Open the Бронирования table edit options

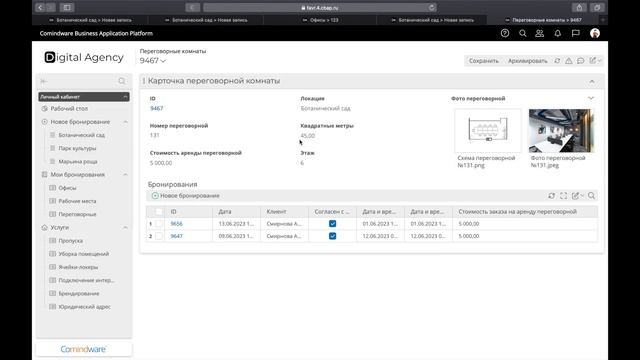pyautogui.click(x=577, y=196)
